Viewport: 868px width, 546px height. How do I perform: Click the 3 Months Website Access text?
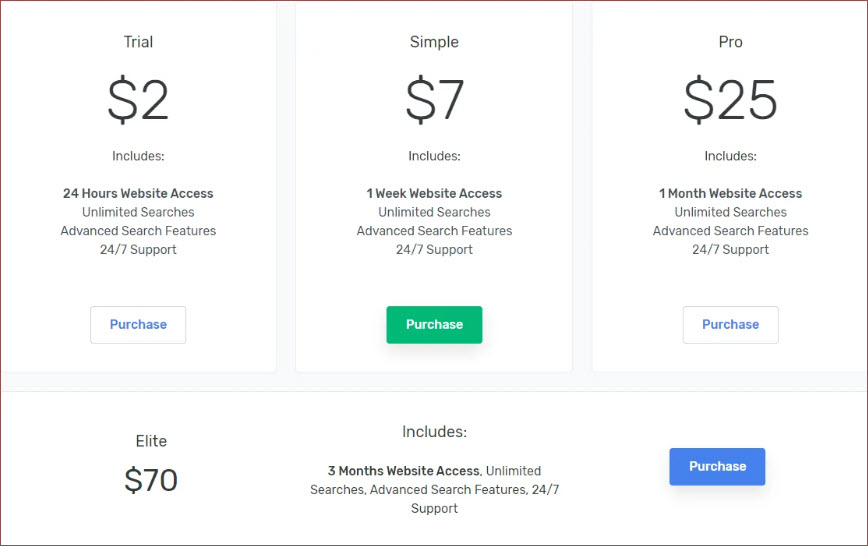404,470
